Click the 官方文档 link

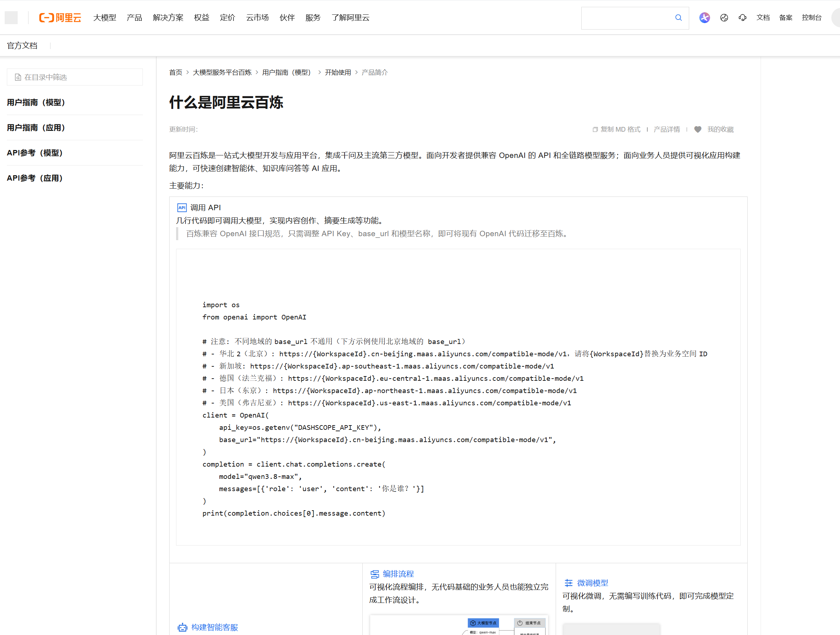click(x=22, y=45)
